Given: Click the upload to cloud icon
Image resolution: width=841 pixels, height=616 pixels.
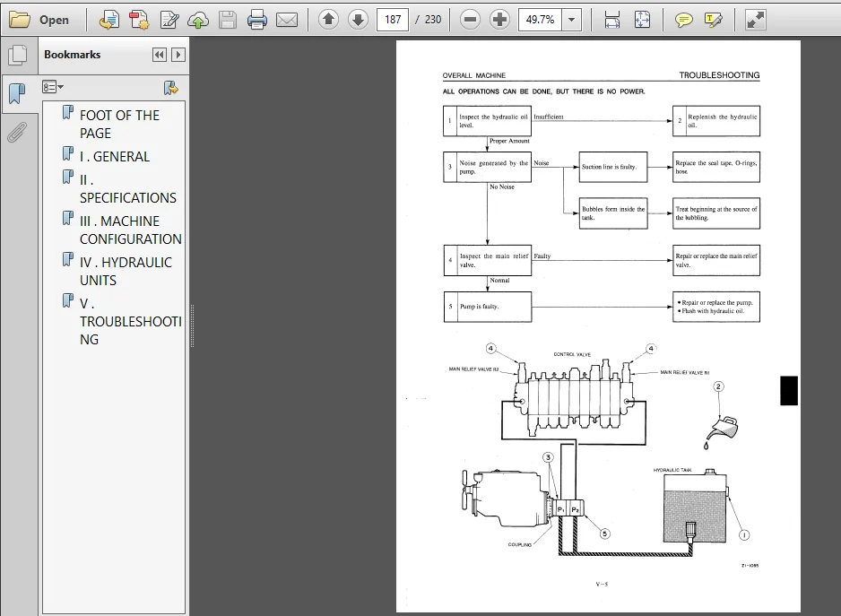Looking at the screenshot, I should click(198, 20).
